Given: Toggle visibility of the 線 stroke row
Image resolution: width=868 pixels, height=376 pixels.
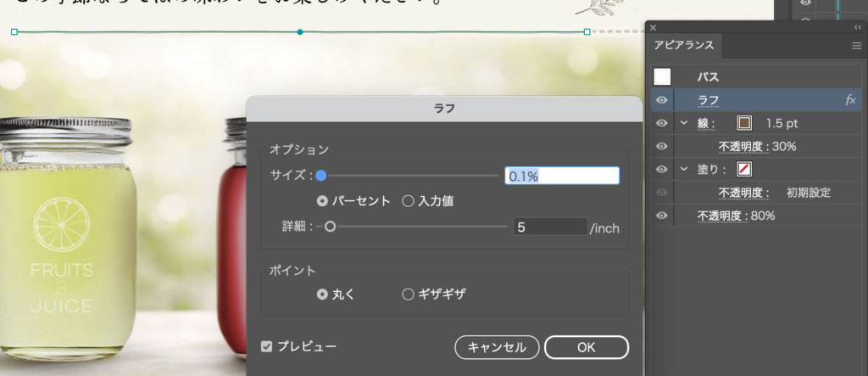Looking at the screenshot, I should pyautogui.click(x=662, y=123).
